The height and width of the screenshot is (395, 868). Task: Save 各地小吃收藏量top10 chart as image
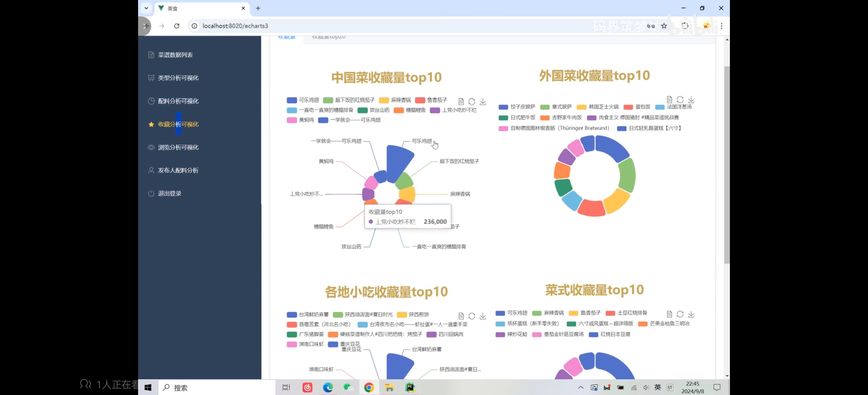pos(483,316)
